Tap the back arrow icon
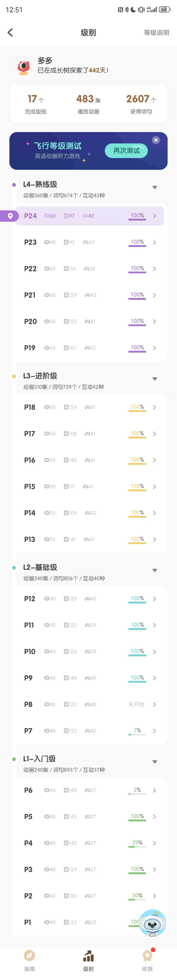Image resolution: width=177 pixels, height=980 pixels. click(x=10, y=32)
